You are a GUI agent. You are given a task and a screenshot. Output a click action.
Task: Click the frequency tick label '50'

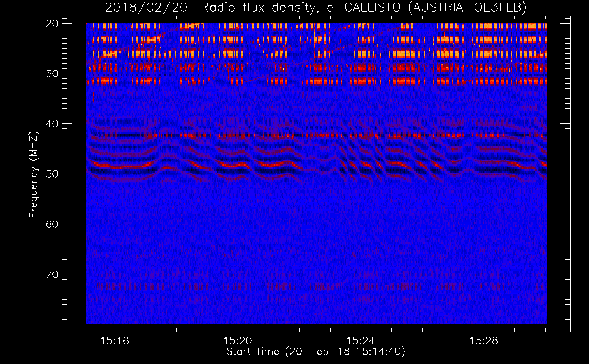coord(52,174)
